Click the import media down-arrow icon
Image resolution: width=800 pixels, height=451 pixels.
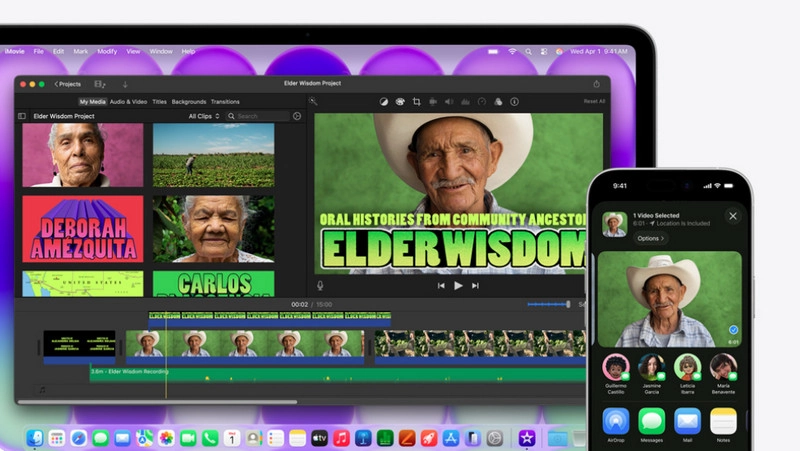point(125,84)
